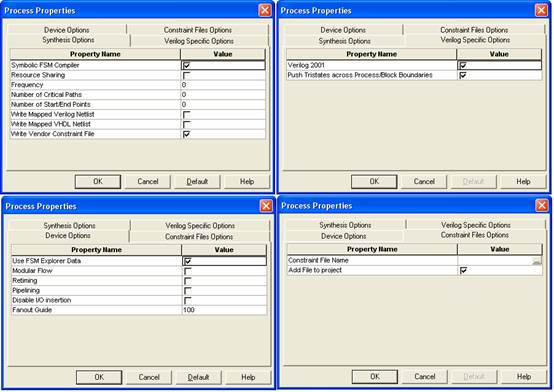Select the Constraint File Name property label
The image size is (554, 392).
point(318,261)
